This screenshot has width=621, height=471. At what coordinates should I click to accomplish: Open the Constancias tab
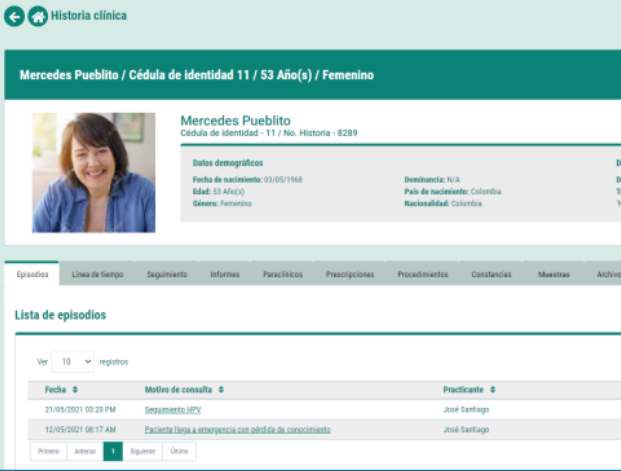point(491,274)
